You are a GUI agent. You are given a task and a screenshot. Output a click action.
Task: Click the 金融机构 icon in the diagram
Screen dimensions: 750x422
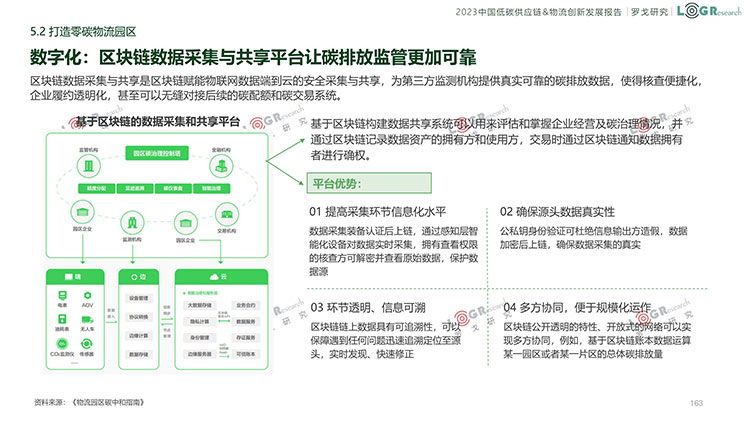221,167
